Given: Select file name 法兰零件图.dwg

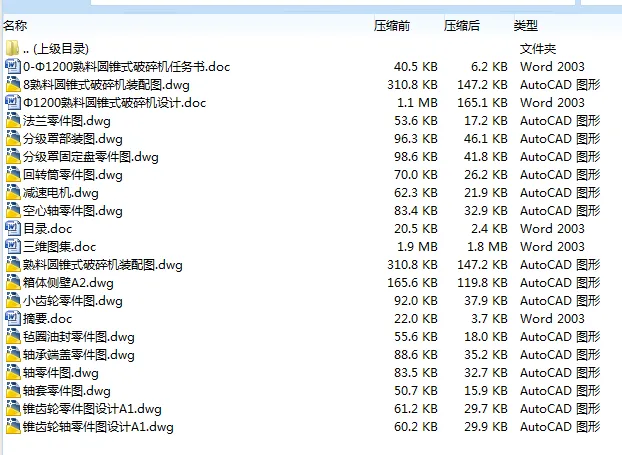Looking at the screenshot, I should [x=67, y=121].
